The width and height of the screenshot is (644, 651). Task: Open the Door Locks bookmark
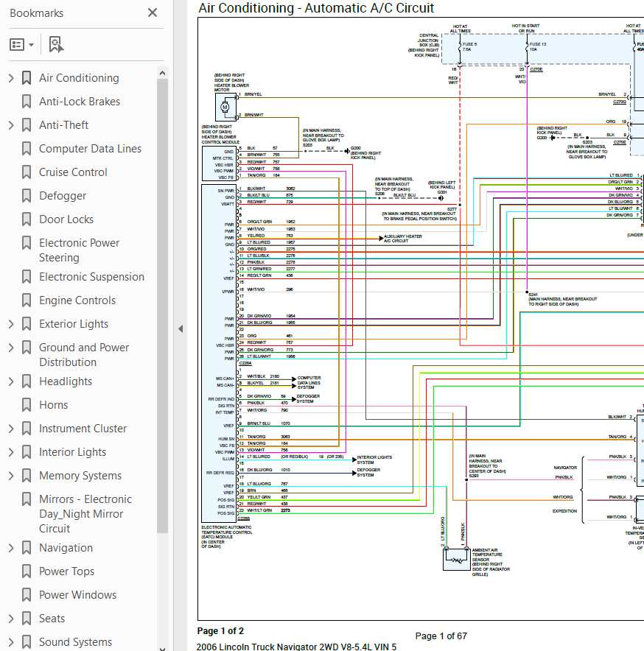click(66, 219)
